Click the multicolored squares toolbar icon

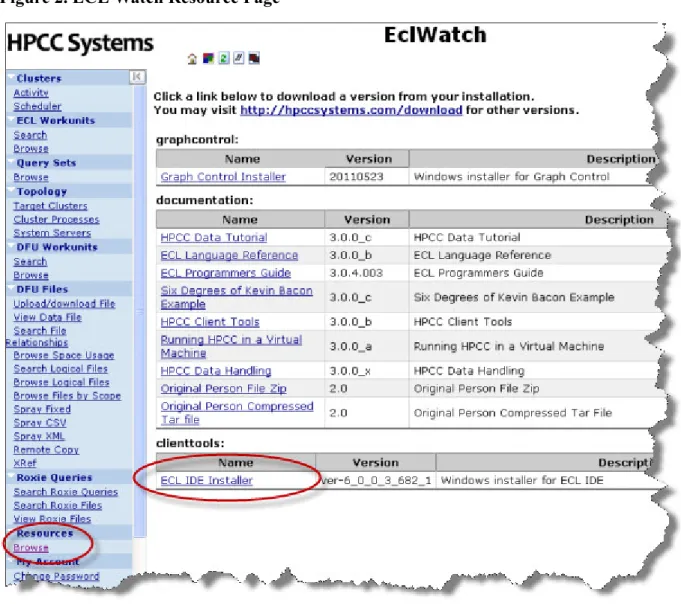(x=208, y=58)
